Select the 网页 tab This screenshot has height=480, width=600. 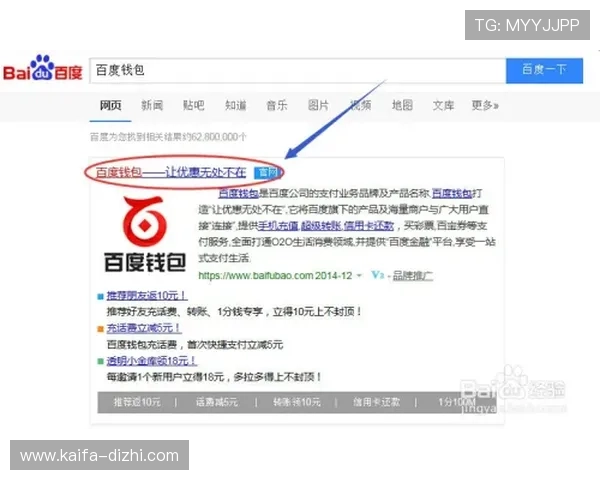[x=111, y=105]
